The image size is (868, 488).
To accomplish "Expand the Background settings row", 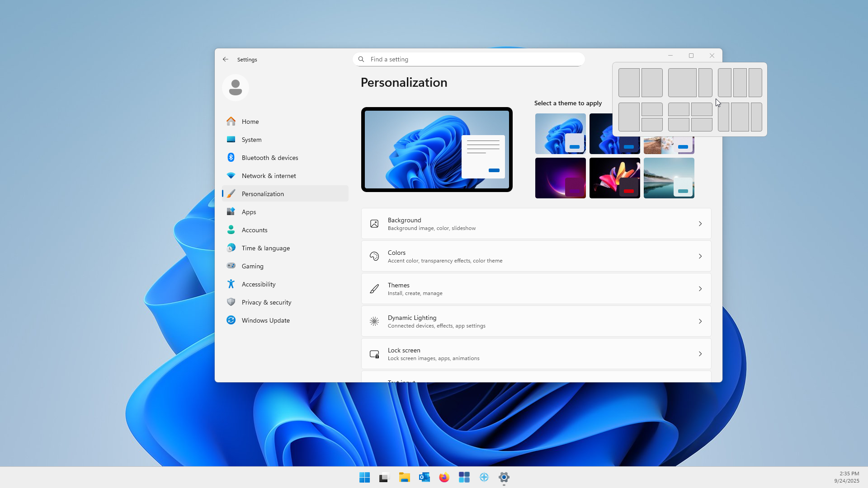I will coord(536,224).
